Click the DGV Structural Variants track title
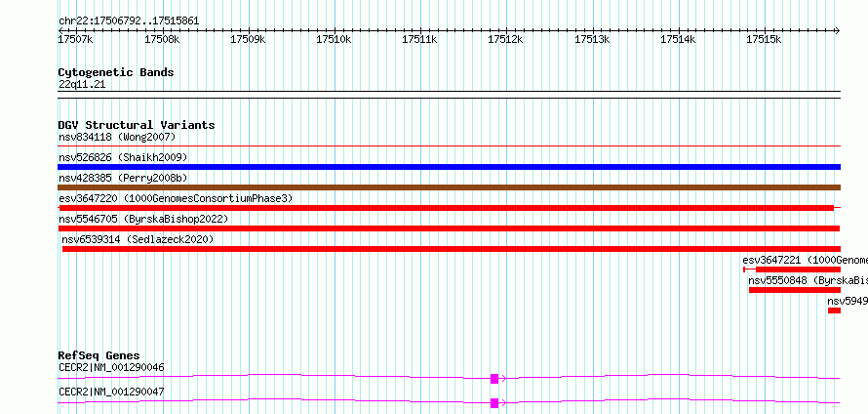This screenshot has width=868, height=414. [137, 125]
